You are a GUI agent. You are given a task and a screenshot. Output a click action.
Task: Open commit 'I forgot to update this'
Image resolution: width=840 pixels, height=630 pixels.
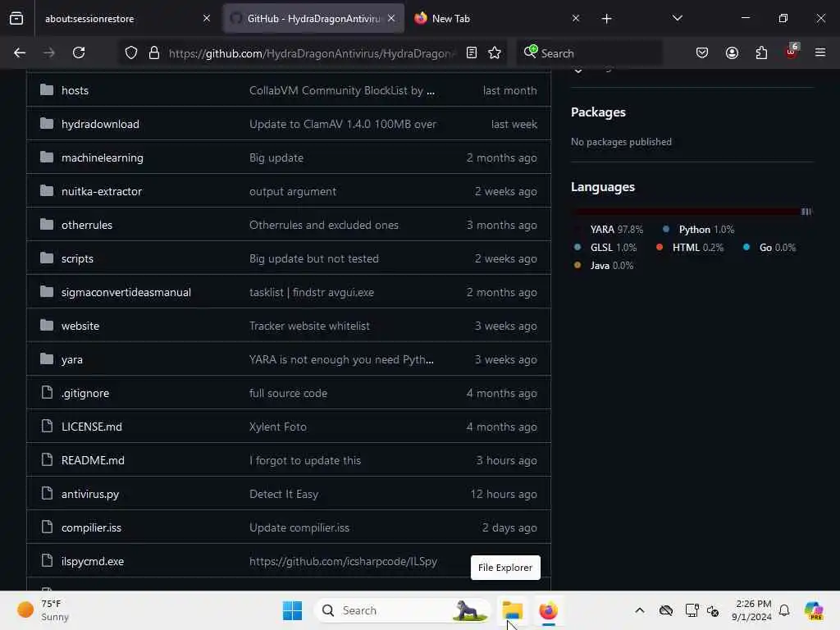point(305,461)
